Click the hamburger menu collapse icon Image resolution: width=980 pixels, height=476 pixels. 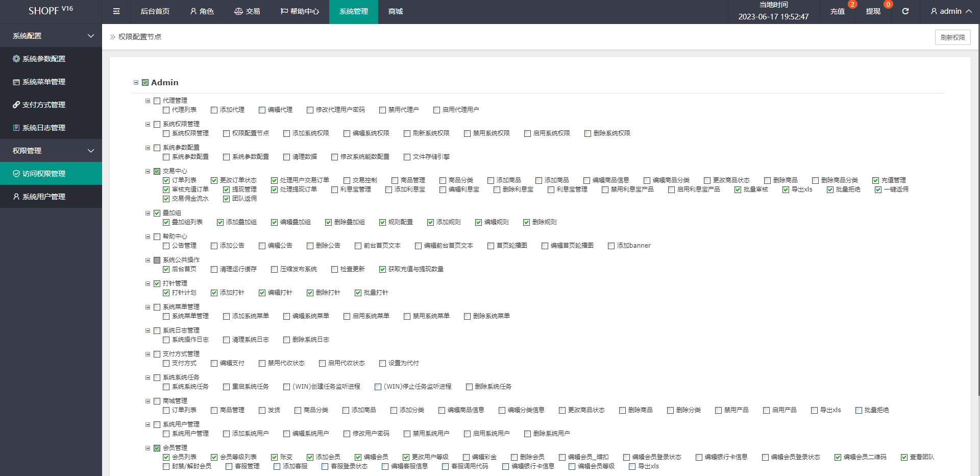tap(116, 11)
